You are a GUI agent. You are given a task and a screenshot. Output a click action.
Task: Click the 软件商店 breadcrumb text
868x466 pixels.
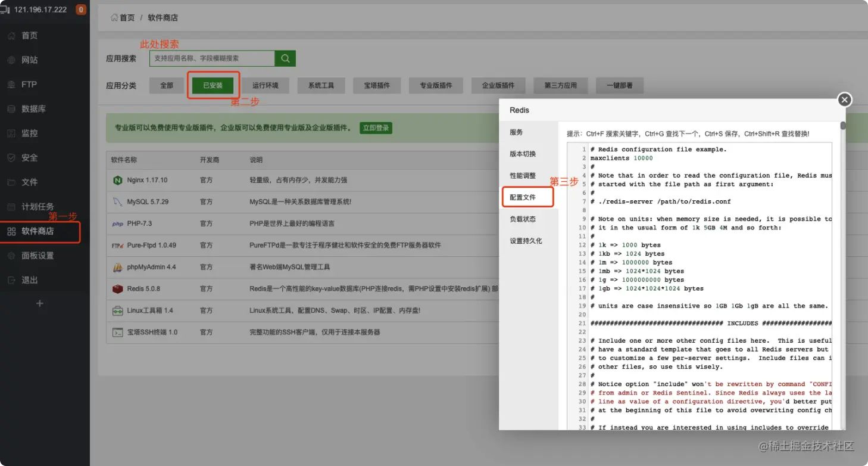pos(163,18)
